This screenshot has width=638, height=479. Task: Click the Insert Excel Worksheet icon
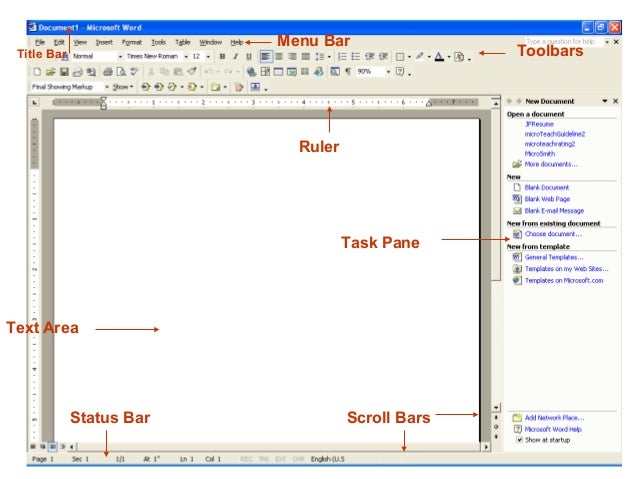(292, 72)
